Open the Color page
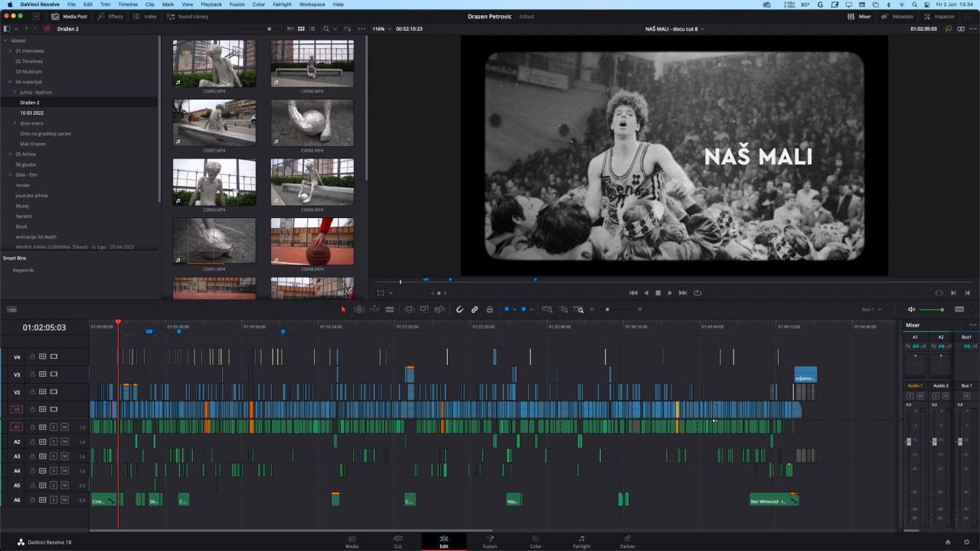980x551 pixels. 535,542
